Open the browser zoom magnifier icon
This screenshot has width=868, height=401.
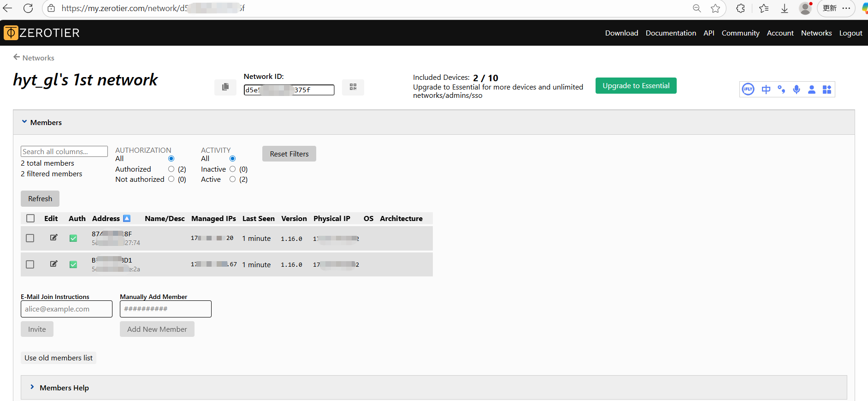pos(697,8)
